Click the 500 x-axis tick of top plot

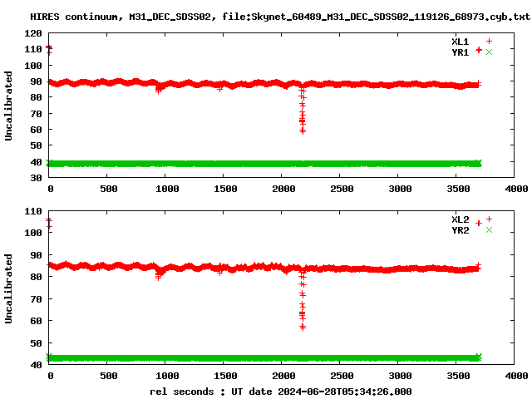pos(109,189)
